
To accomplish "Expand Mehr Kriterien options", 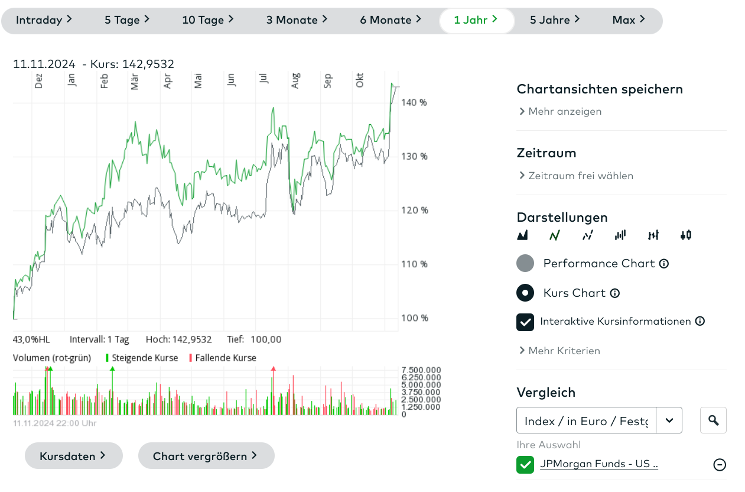I will (x=561, y=351).
